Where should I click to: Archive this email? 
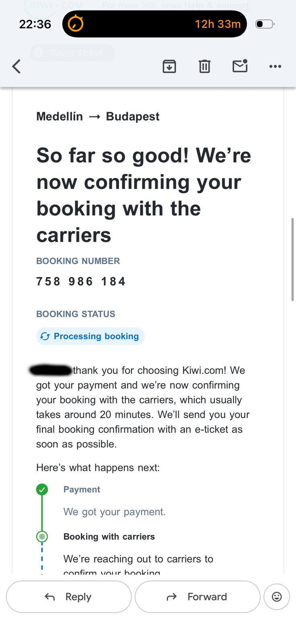click(x=169, y=66)
